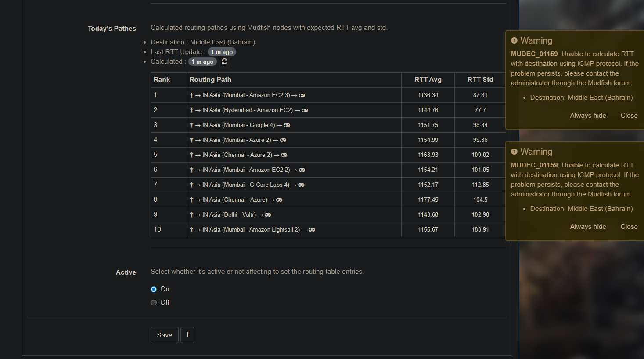Open the more options menu beside Save
This screenshot has width=644, height=359.
click(187, 335)
